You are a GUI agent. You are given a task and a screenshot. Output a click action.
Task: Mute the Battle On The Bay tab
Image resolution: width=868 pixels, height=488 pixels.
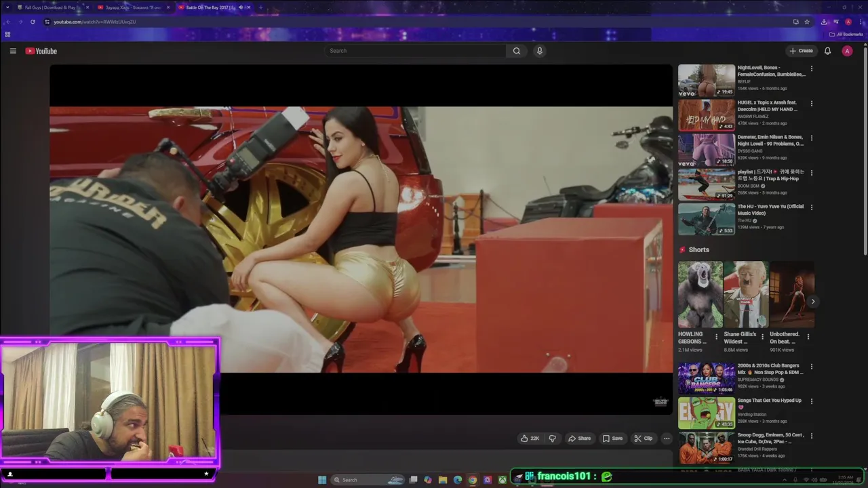click(x=240, y=7)
